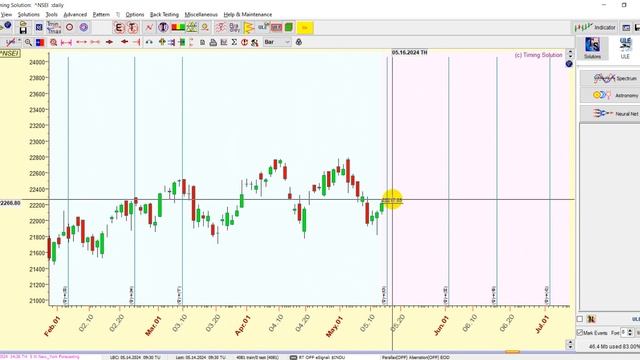Click the yellow highlighted toolbar button

click(x=305, y=28)
